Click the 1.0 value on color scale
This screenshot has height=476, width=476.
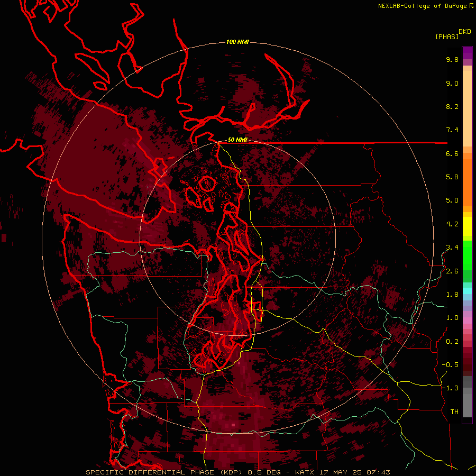(x=452, y=318)
